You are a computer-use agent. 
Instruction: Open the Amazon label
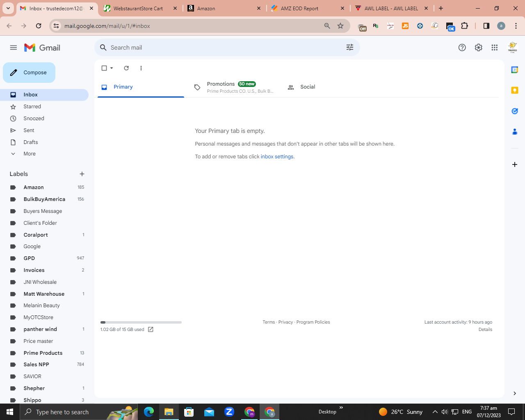click(44, 187)
